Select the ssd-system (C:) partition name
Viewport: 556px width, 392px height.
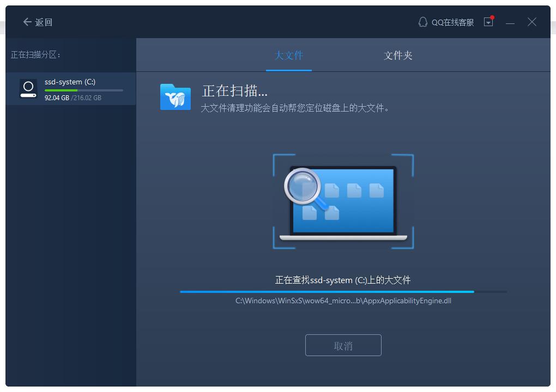[70, 82]
